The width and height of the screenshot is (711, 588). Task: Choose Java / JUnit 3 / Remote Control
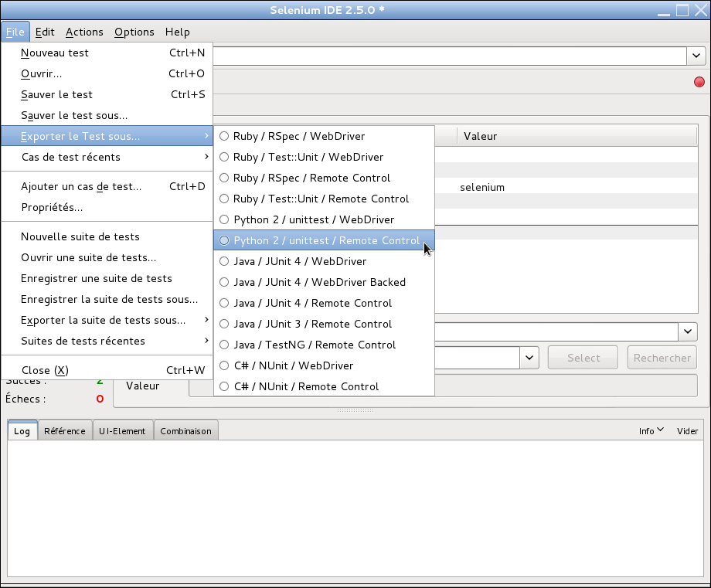click(x=324, y=324)
